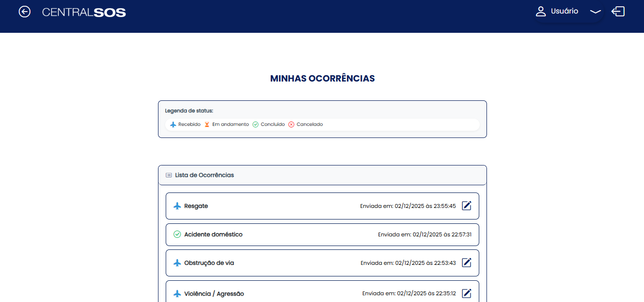Viewport: 644px width, 302px height.
Task: Click the list icon beside Lista de Ocorrências
Action: click(168, 175)
